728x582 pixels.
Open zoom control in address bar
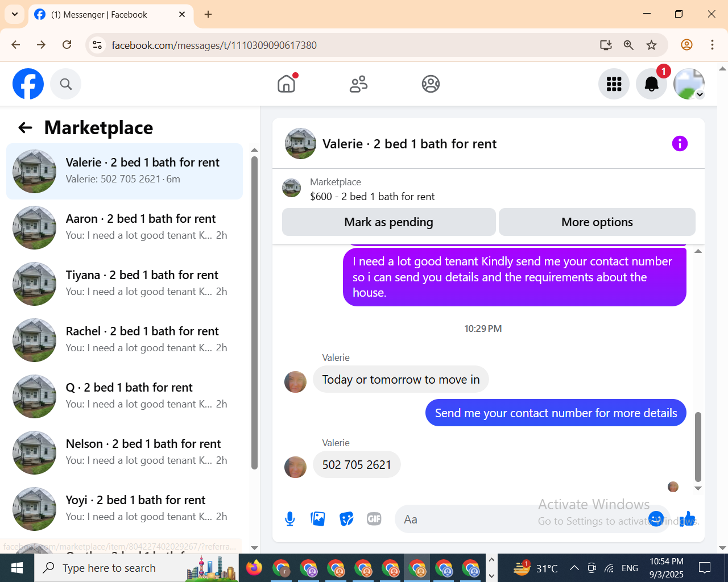pyautogui.click(x=628, y=45)
